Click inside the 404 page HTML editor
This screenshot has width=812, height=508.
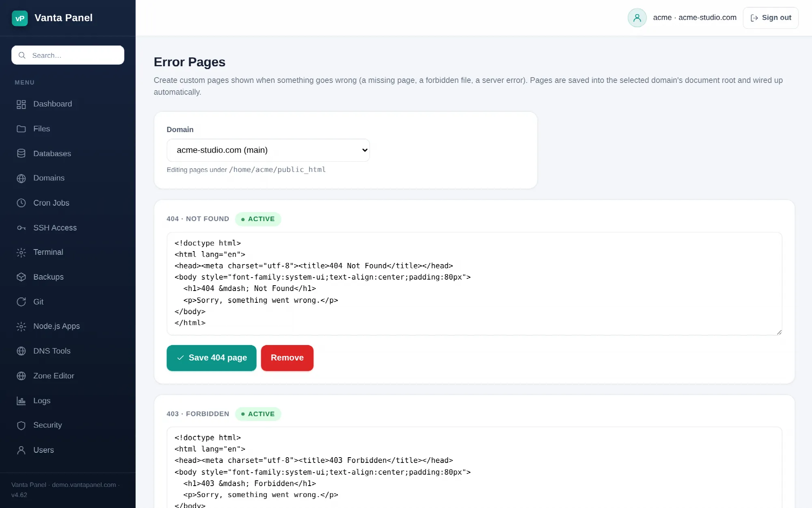pos(474,284)
